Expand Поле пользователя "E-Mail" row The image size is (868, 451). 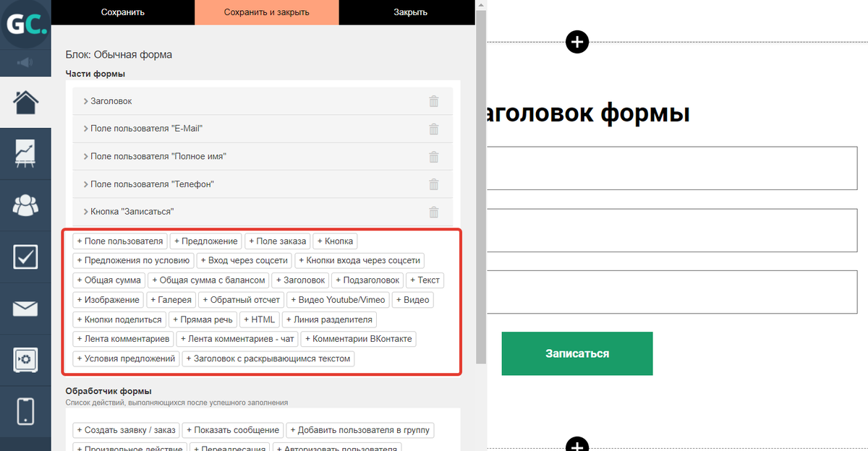tap(263, 129)
